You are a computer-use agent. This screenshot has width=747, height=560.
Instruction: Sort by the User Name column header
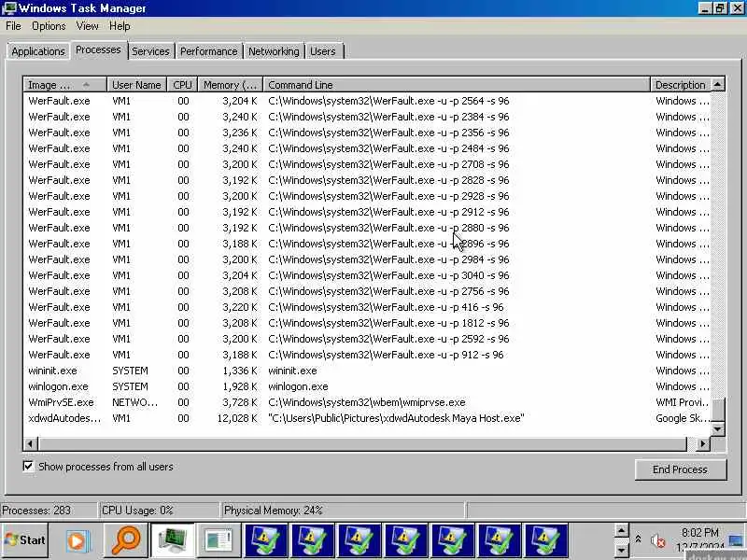[x=136, y=85]
